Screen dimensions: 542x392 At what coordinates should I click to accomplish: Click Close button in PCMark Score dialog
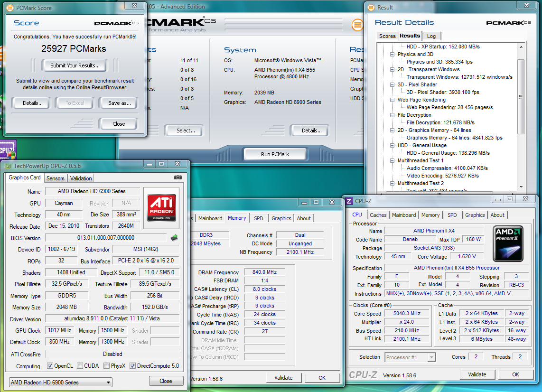pyautogui.click(x=119, y=124)
